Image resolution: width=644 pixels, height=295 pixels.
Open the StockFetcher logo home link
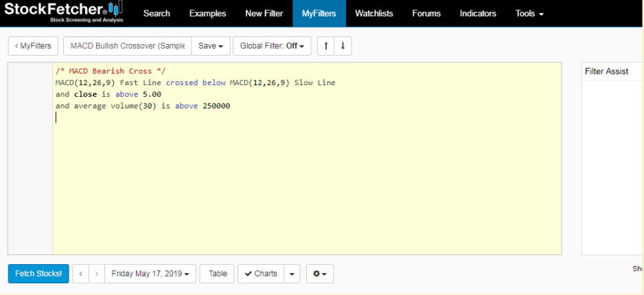tap(64, 12)
